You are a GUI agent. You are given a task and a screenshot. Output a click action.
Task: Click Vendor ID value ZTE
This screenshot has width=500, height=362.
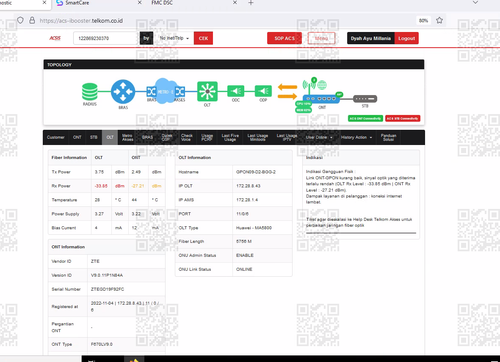[95, 261]
